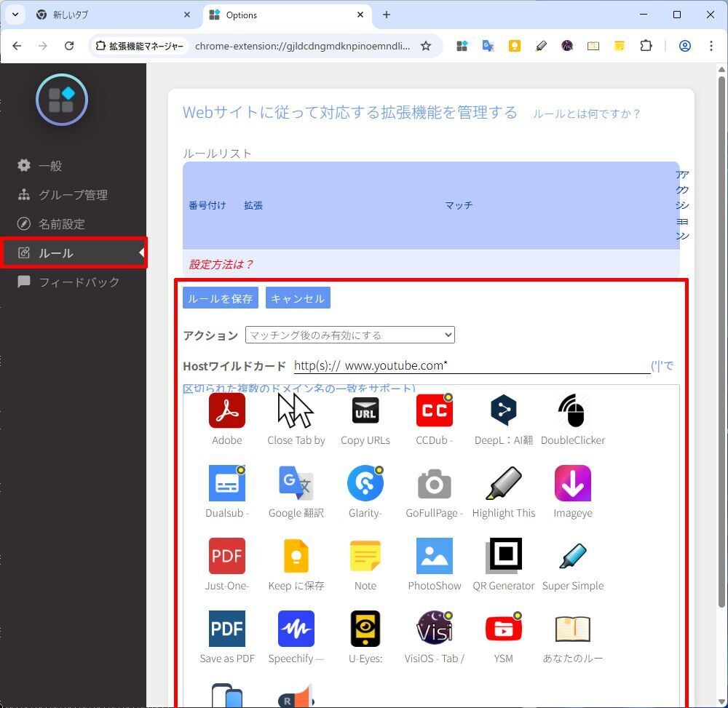
Task: Click the 拡張機能マネージャー site info chip
Action: [x=141, y=46]
